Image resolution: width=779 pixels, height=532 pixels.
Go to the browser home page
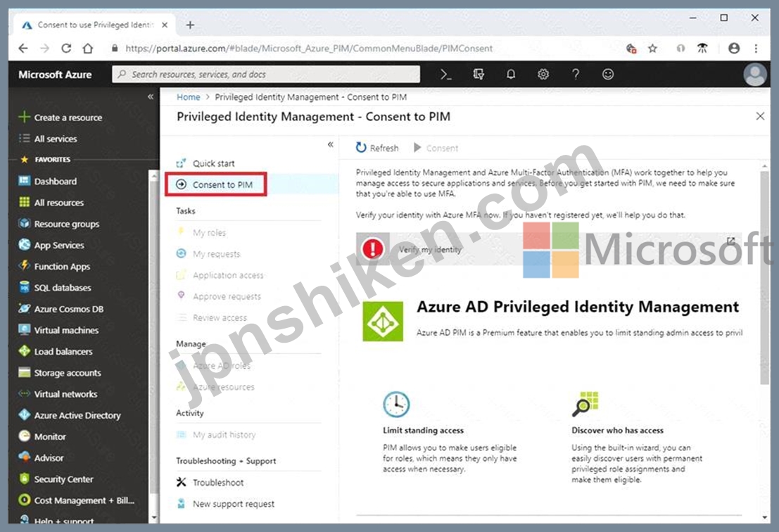coord(88,48)
